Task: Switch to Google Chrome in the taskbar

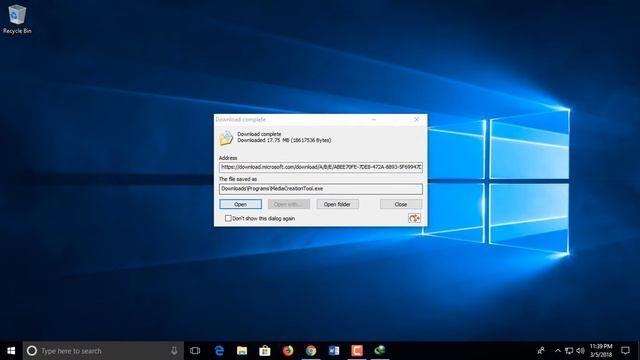Action: (311, 351)
